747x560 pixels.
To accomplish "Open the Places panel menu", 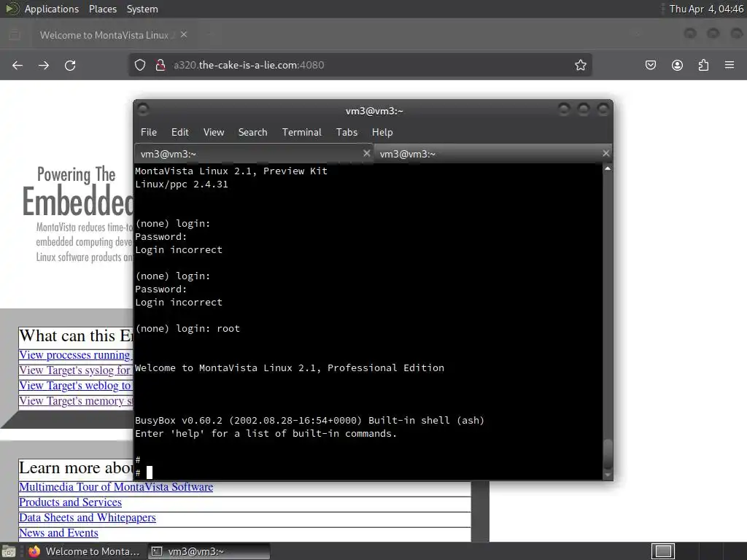I will tap(103, 9).
